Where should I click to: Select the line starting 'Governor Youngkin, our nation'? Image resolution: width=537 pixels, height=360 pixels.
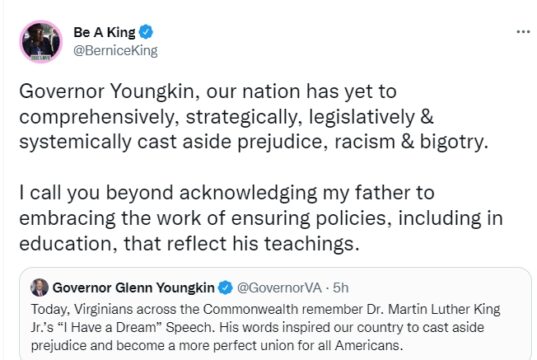point(208,91)
